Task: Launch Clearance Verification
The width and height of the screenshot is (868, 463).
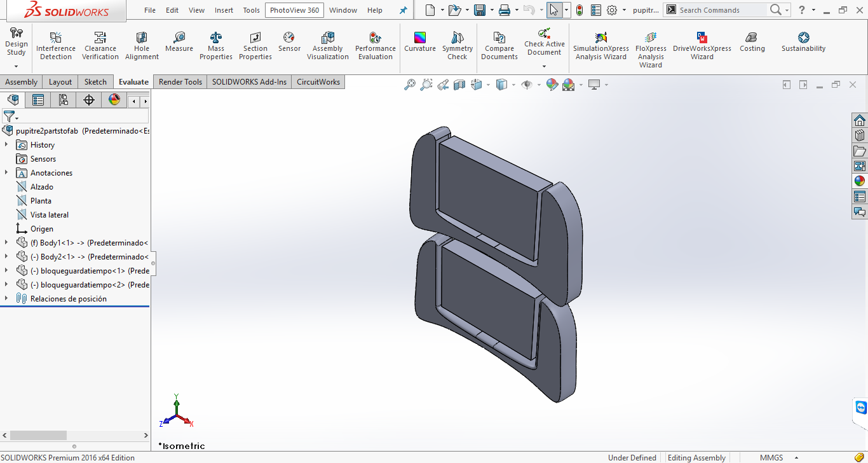Action: (x=100, y=46)
